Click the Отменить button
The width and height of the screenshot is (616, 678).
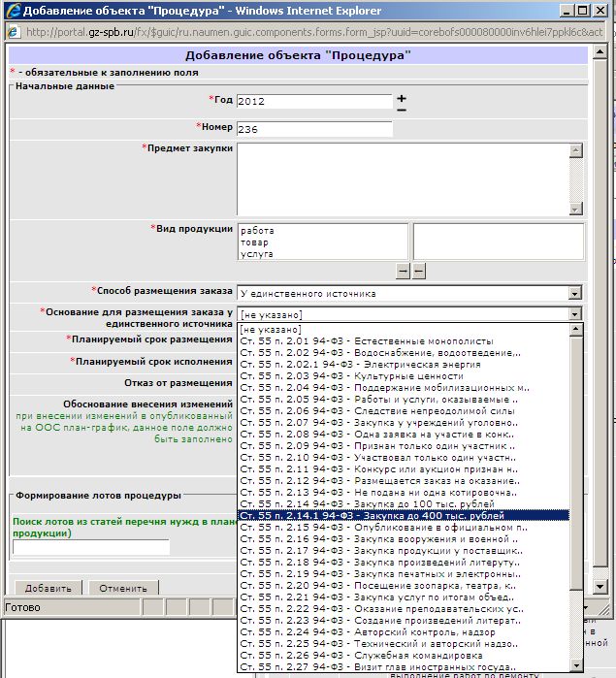click(x=123, y=588)
